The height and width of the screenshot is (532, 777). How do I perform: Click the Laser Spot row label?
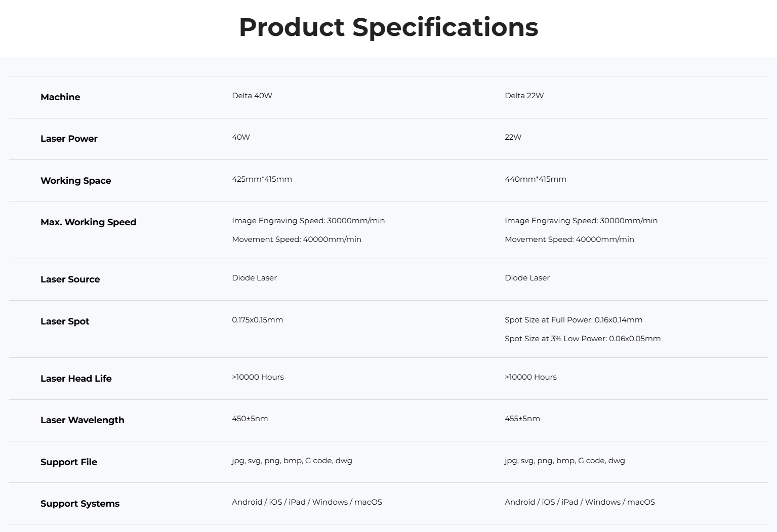pyautogui.click(x=65, y=321)
